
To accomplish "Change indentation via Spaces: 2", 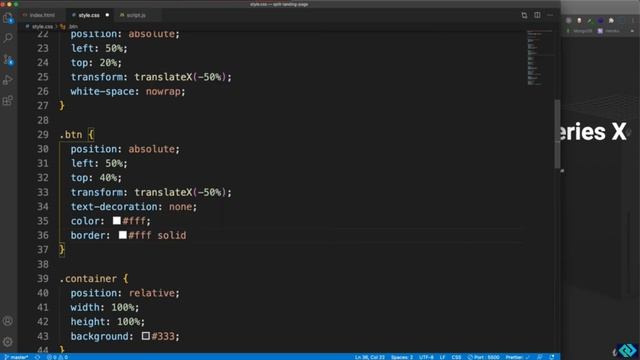I will 402,357.
